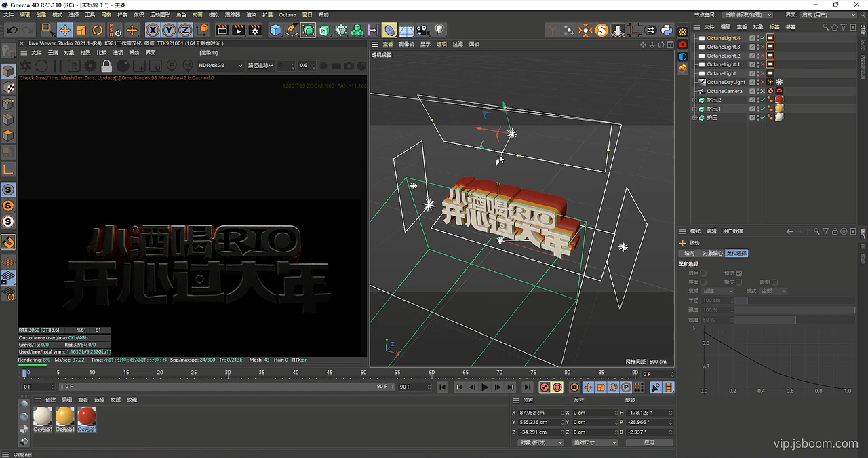Click the Undo arrow icon
This screenshot has width=868, height=458.
tap(12, 30)
